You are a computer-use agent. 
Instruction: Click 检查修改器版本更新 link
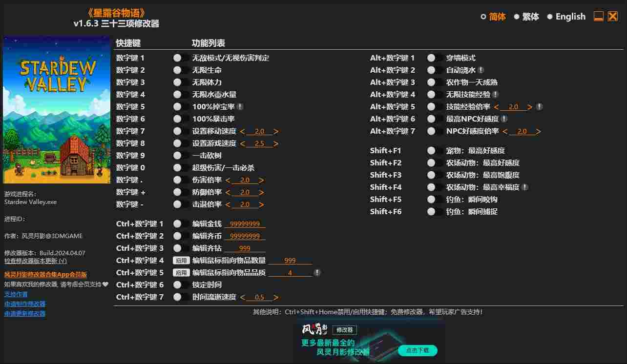tap(36, 261)
